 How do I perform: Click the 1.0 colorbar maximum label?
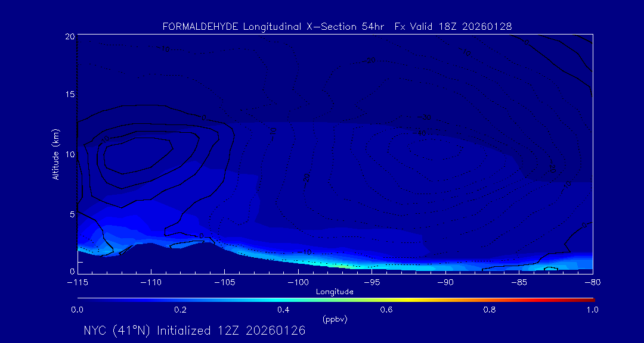pos(592,310)
